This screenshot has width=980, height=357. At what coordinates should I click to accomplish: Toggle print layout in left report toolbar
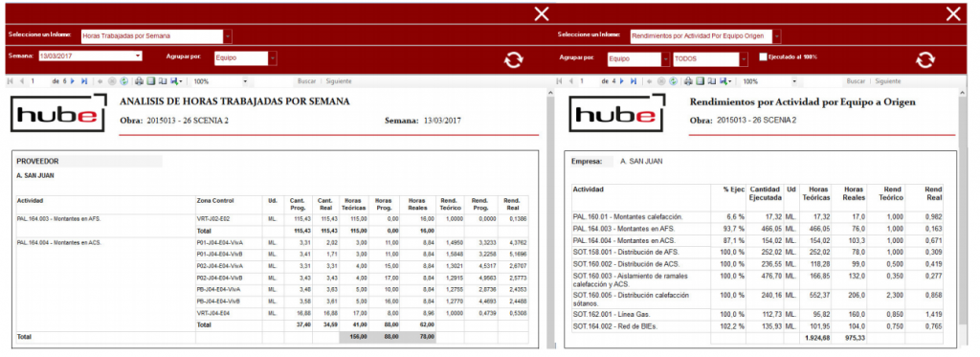click(150, 81)
